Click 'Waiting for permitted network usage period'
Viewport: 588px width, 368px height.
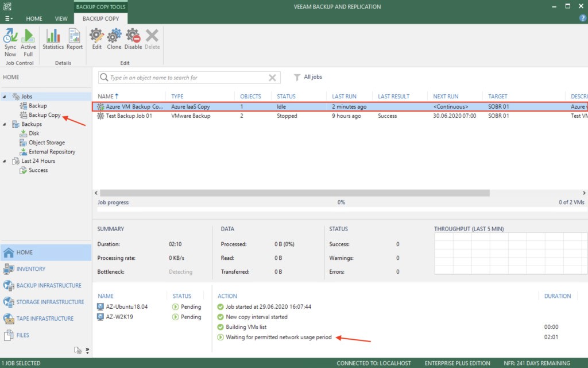pos(278,337)
